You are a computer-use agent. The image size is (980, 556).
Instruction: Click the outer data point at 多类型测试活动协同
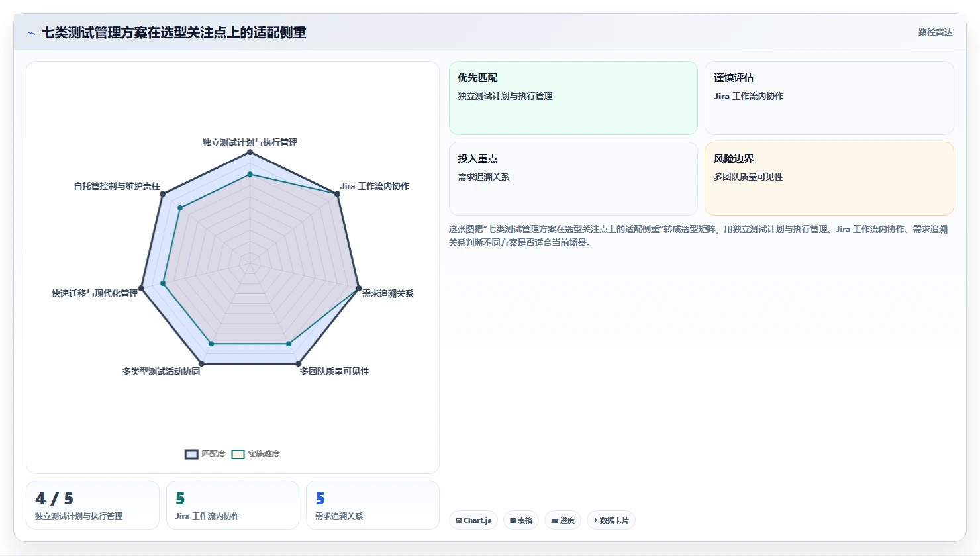[202, 363]
